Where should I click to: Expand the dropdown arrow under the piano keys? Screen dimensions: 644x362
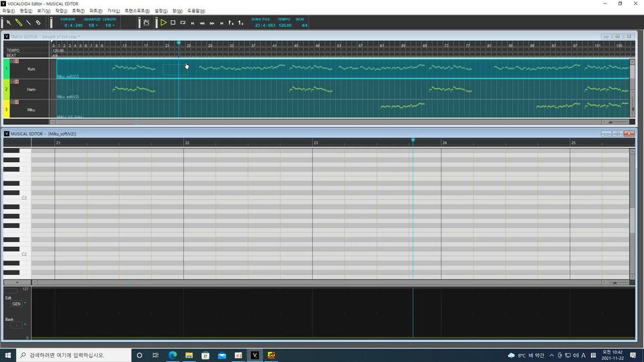click(x=17, y=282)
